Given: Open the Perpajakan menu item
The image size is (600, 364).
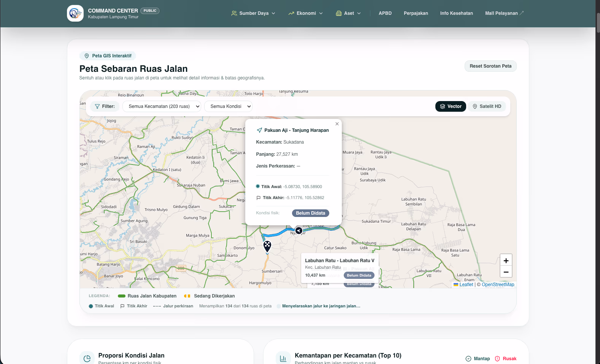Looking at the screenshot, I should point(416,13).
